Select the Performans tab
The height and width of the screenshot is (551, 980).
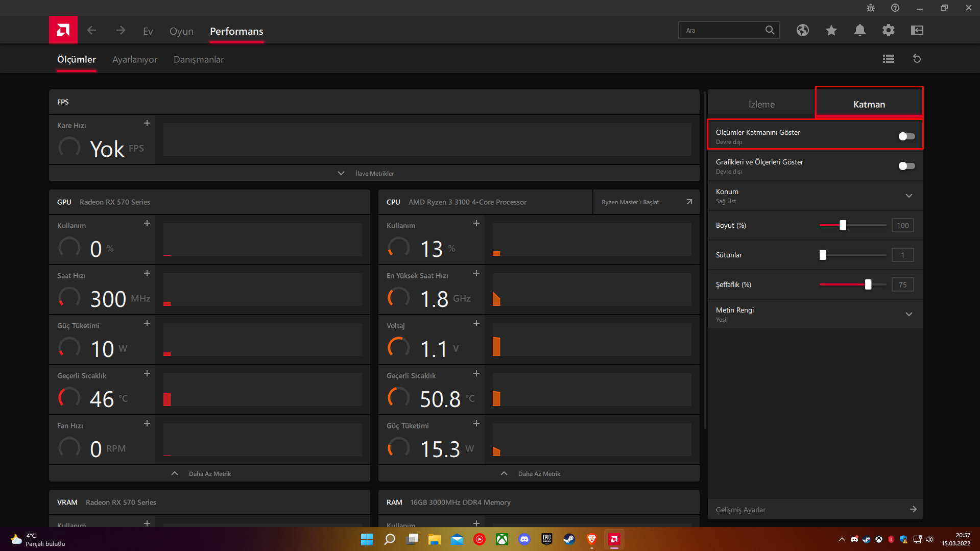click(236, 31)
